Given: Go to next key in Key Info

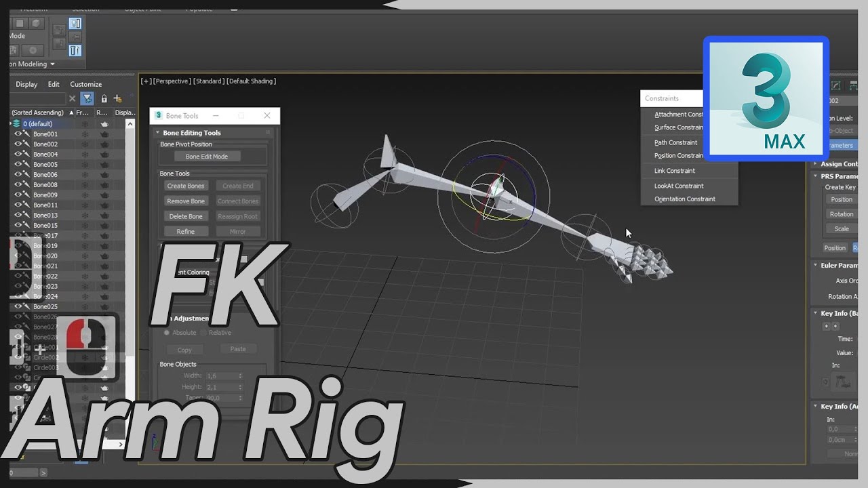Looking at the screenshot, I should [835, 327].
